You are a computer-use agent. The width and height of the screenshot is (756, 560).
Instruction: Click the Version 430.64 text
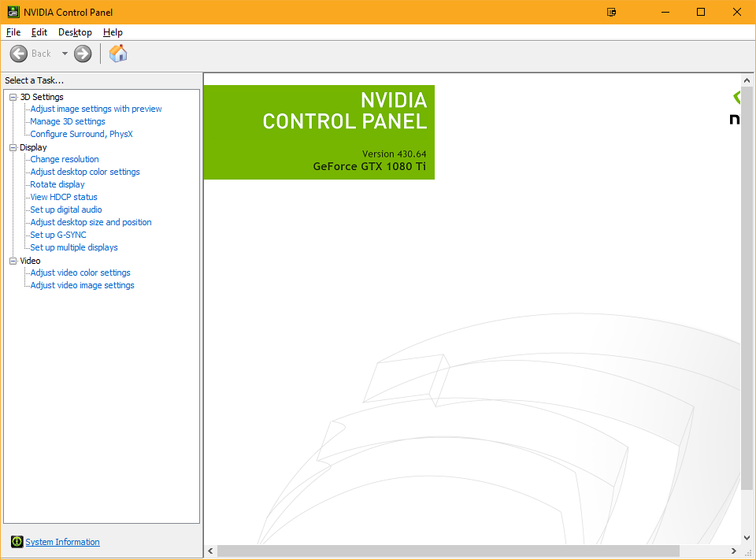pyautogui.click(x=394, y=154)
